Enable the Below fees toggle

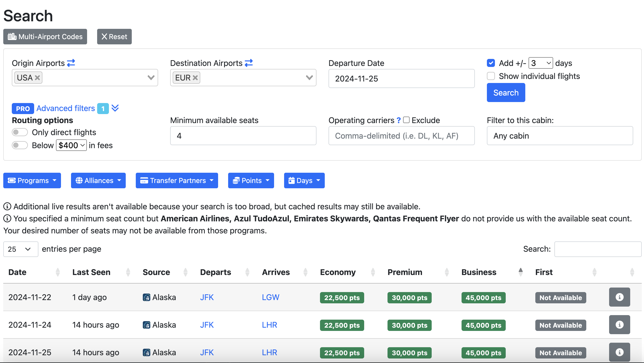pyautogui.click(x=20, y=145)
